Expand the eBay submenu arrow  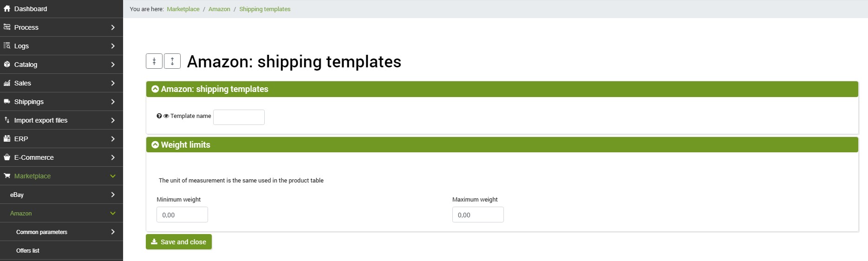click(113, 195)
